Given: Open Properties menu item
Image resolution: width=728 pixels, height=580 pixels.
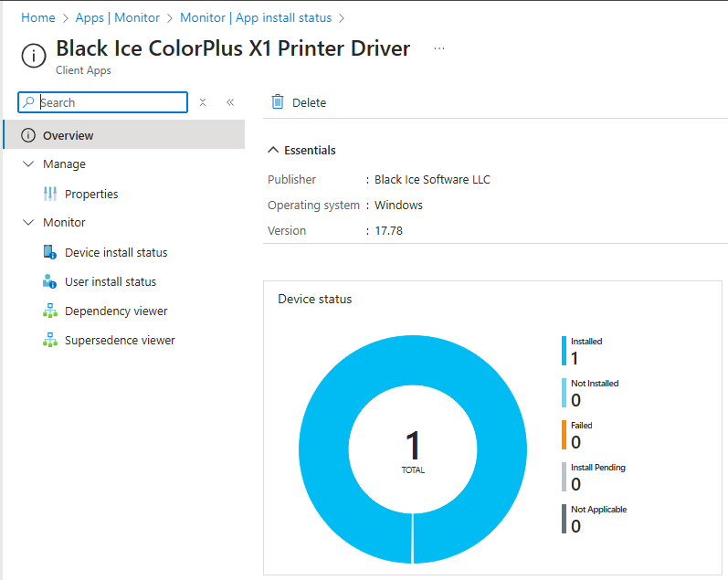Looking at the screenshot, I should pyautogui.click(x=91, y=195).
